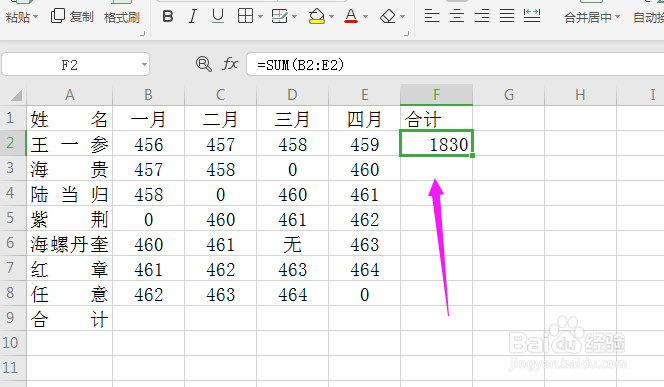The width and height of the screenshot is (664, 387).
Task: Click the cell borders icon
Action: [245, 17]
